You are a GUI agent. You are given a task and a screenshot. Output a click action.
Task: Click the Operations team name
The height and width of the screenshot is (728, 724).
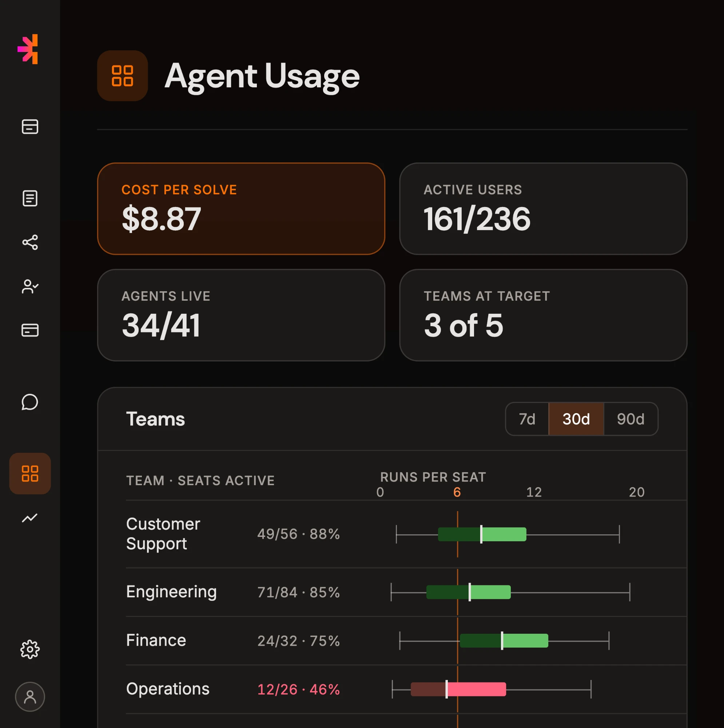click(168, 689)
